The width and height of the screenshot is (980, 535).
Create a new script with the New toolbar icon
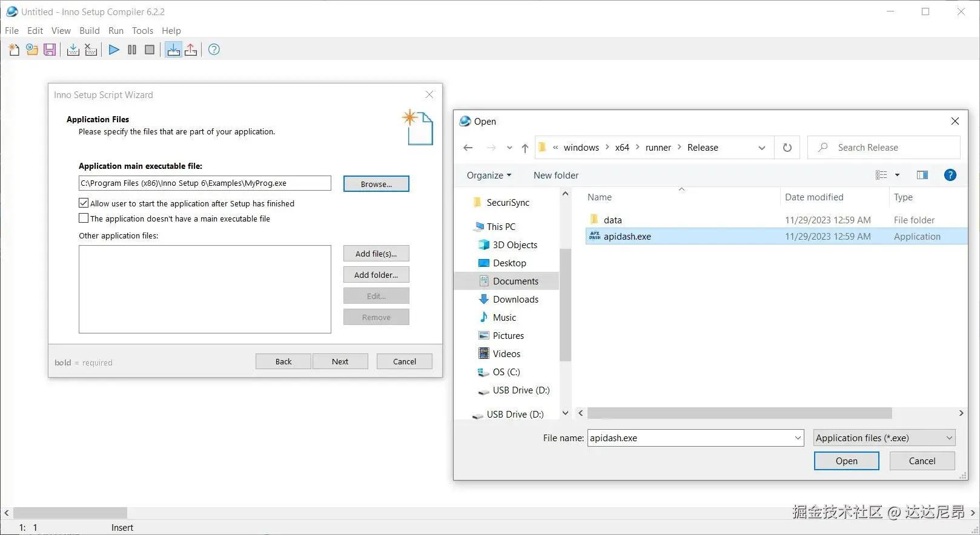pyautogui.click(x=14, y=50)
